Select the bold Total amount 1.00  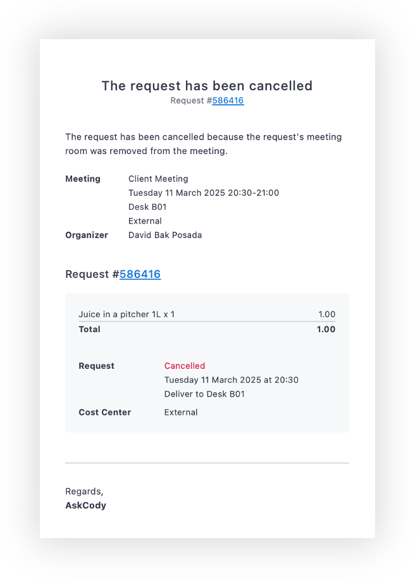[x=326, y=329]
